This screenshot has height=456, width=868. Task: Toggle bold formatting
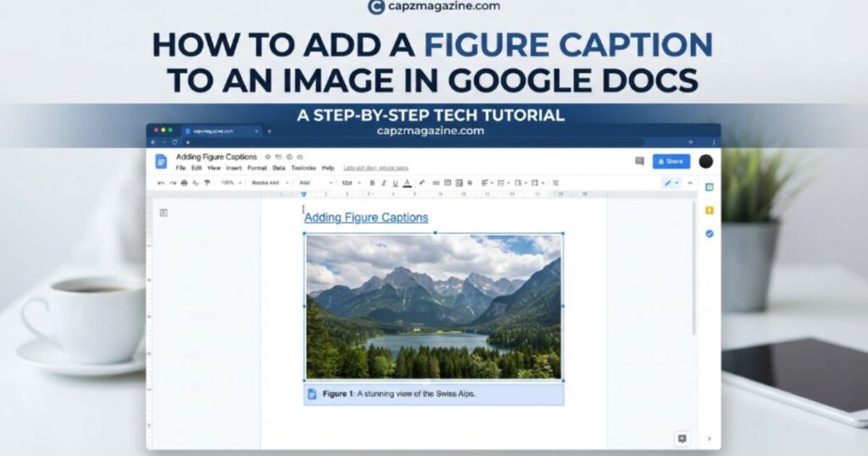point(372,182)
